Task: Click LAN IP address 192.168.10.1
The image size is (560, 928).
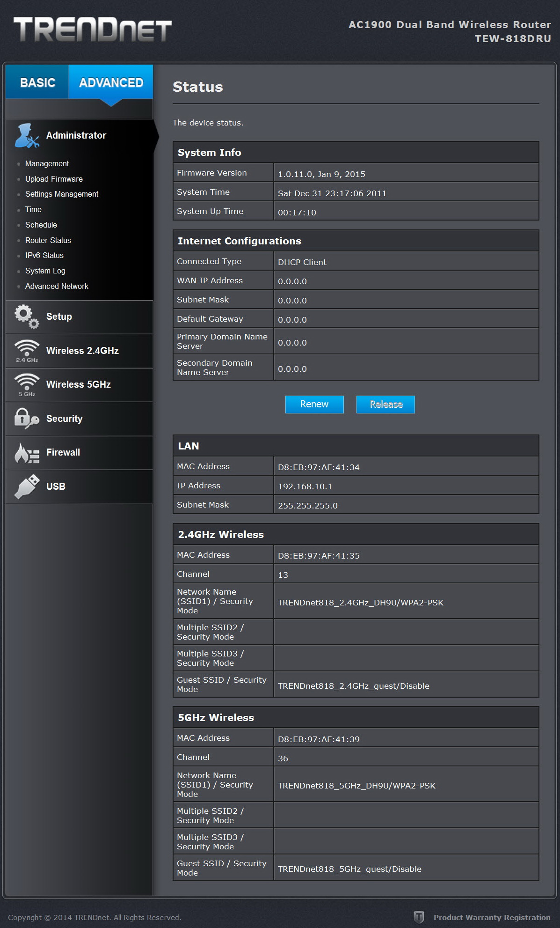Action: pyautogui.click(x=305, y=486)
